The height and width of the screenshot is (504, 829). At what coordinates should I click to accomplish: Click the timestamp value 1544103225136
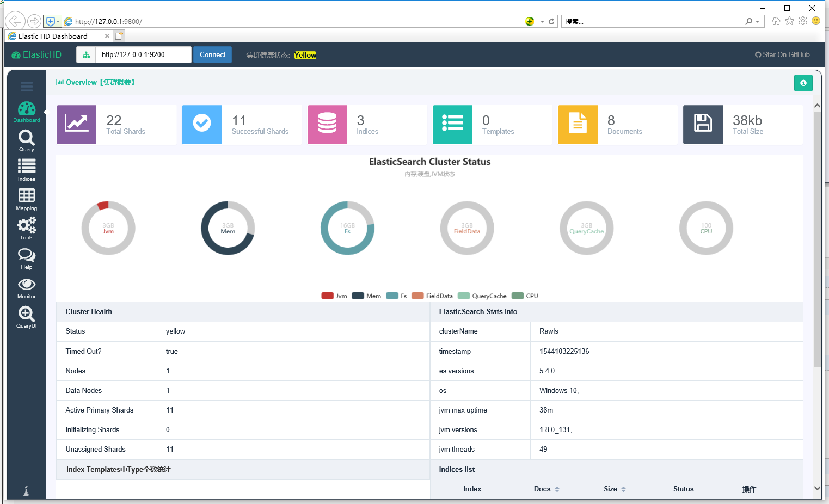(564, 351)
